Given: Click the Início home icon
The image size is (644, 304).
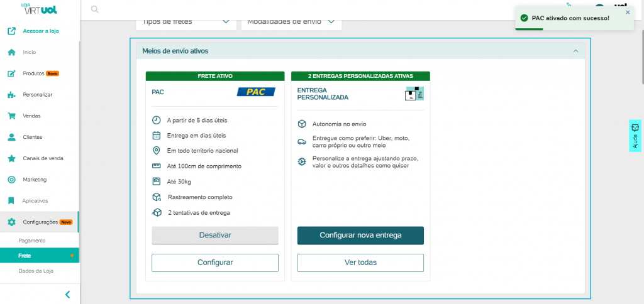Looking at the screenshot, I should (x=11, y=52).
